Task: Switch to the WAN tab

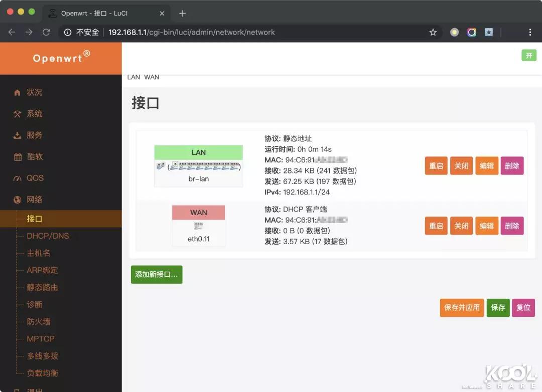Action: (151, 77)
